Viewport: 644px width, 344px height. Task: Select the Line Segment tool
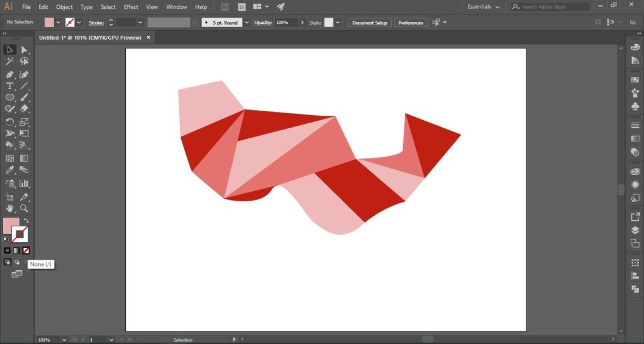point(25,86)
